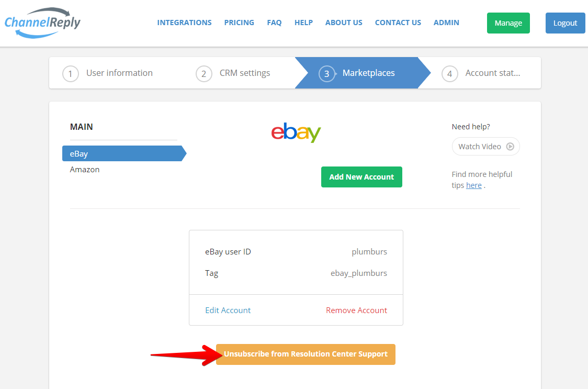Open the Pricing page
This screenshot has height=389, width=588.
[x=239, y=23]
